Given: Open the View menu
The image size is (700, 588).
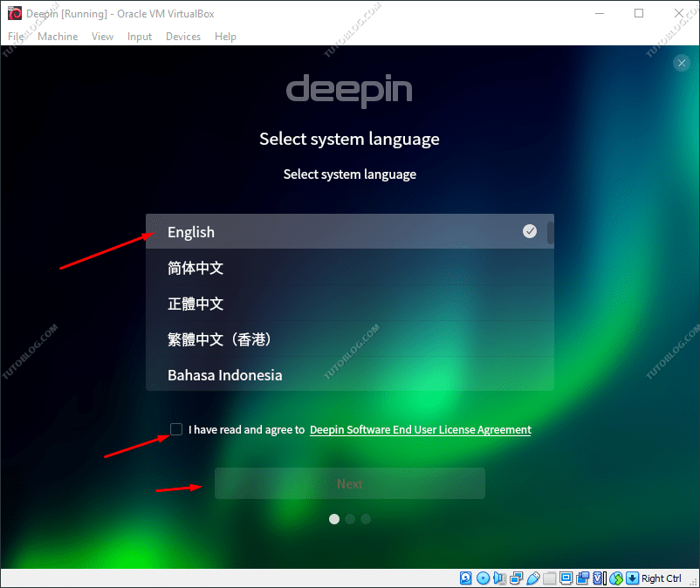Looking at the screenshot, I should pos(102,37).
